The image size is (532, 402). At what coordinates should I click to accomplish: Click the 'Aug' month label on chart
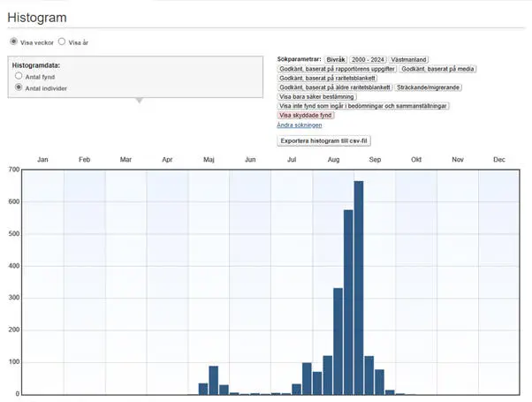click(333, 160)
